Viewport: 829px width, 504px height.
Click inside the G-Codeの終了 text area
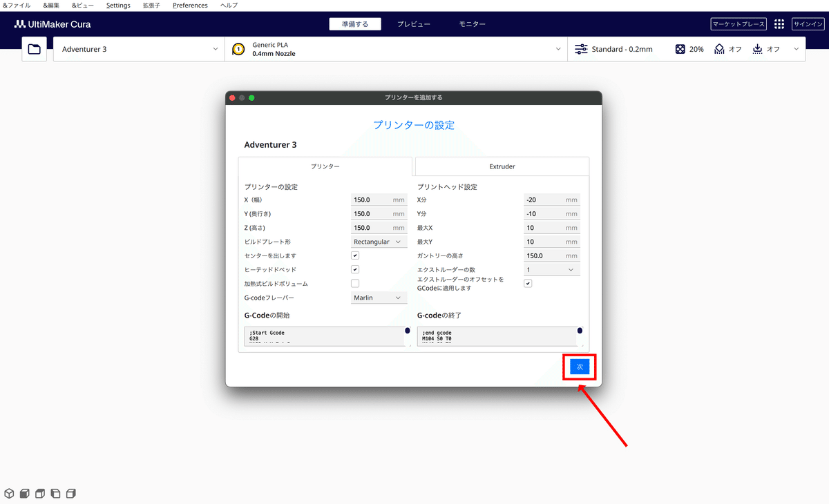(x=496, y=336)
